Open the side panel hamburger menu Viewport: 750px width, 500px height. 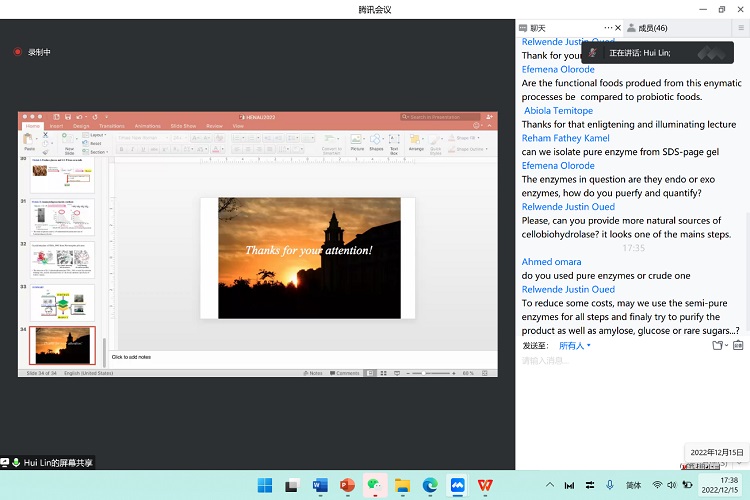click(x=741, y=28)
